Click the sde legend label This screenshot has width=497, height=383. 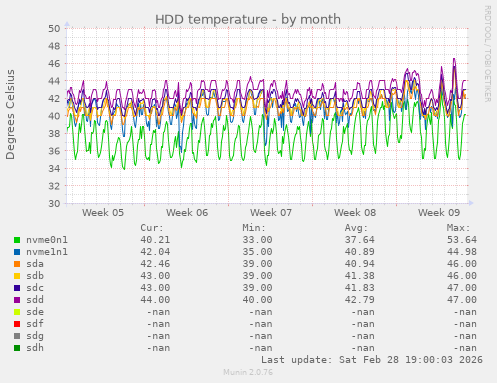pyautogui.click(x=35, y=312)
